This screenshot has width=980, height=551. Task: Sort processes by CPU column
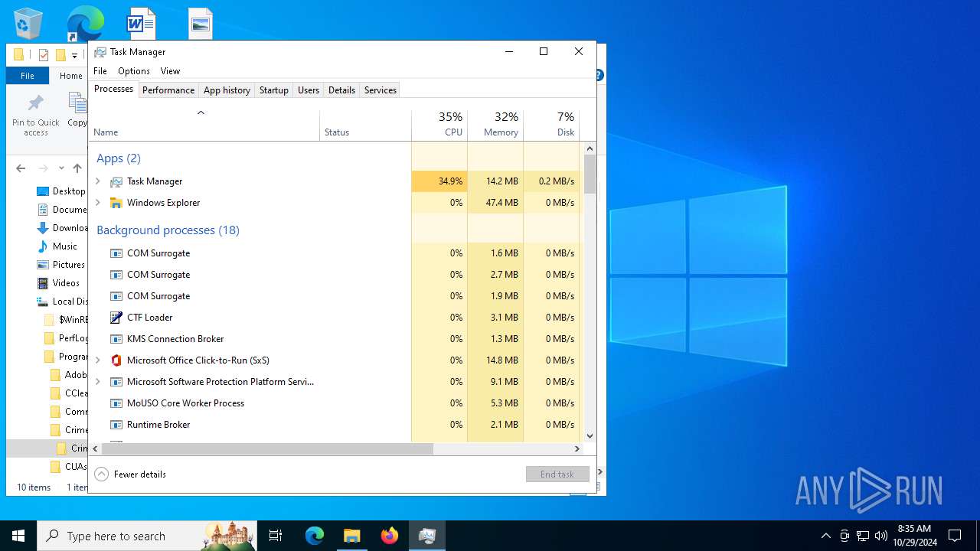point(439,126)
